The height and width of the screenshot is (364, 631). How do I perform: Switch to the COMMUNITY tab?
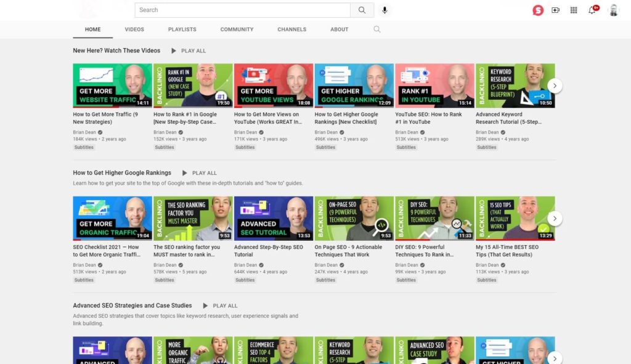[237, 30]
